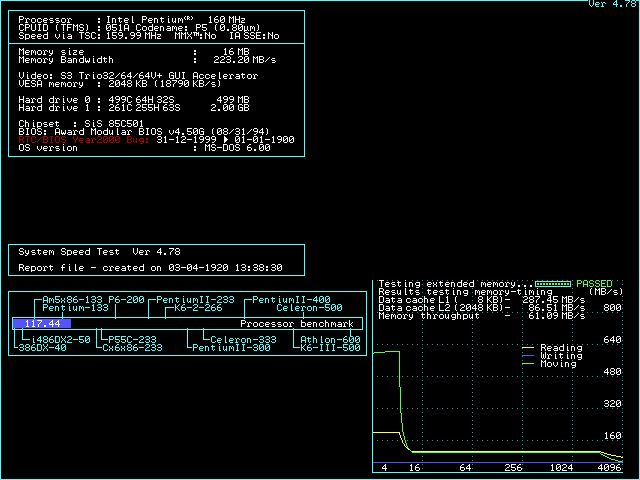This screenshot has height=480, width=640.
Task: Click the '320' graph axis label
Action: 612,404
